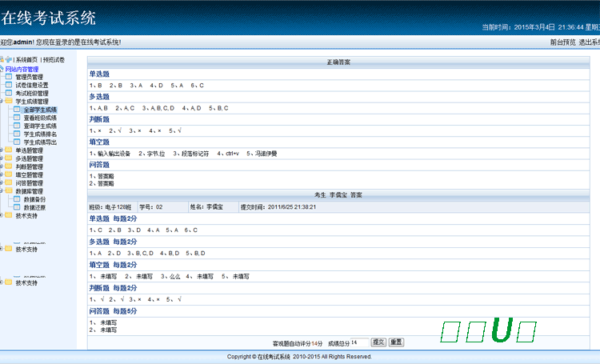This screenshot has height=364, width=600.
Task: Click the Copyright footer text
Action: point(299,357)
